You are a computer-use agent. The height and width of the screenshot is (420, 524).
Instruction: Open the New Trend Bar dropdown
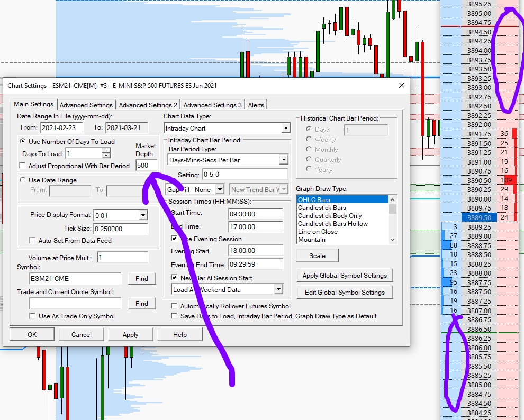284,189
